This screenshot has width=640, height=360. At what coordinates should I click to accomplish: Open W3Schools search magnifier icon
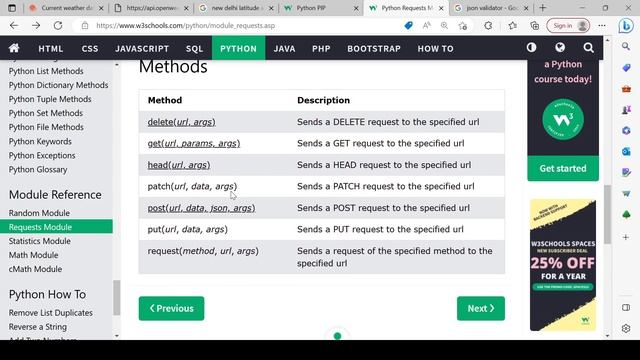point(588,48)
